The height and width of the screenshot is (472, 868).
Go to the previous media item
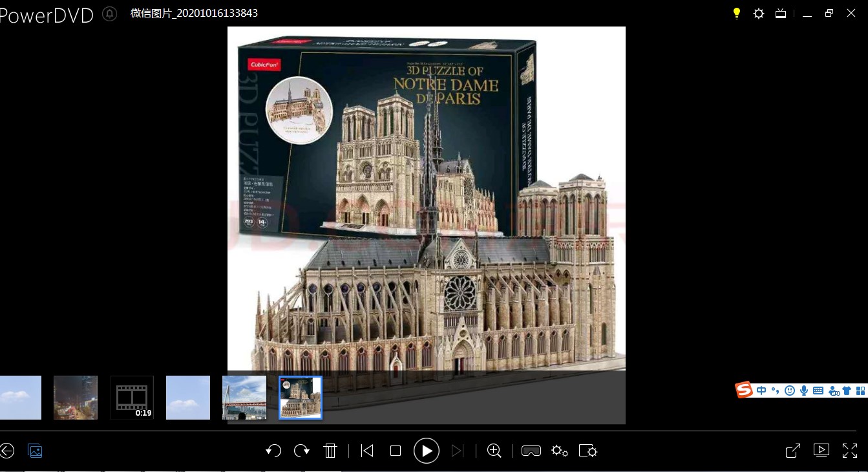(367, 451)
